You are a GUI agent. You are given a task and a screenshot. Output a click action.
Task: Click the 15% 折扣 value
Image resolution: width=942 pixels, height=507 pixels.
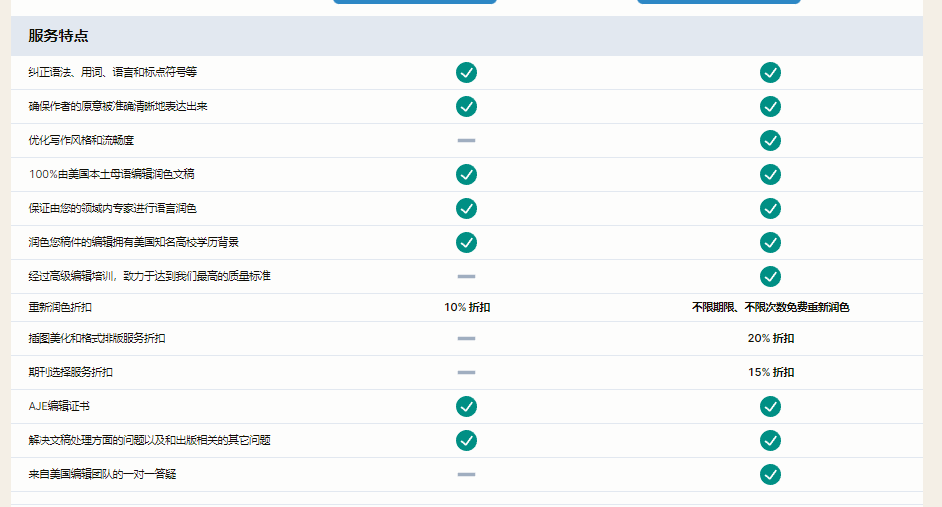click(770, 372)
